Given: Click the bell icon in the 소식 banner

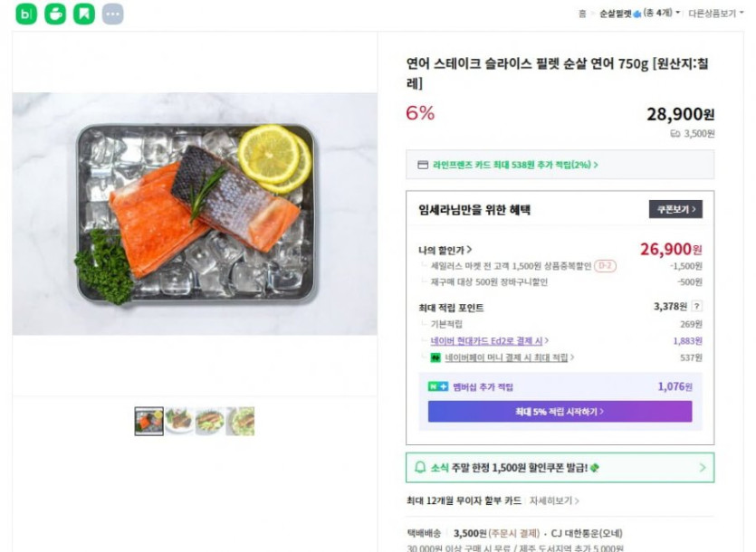Looking at the screenshot, I should (x=420, y=468).
